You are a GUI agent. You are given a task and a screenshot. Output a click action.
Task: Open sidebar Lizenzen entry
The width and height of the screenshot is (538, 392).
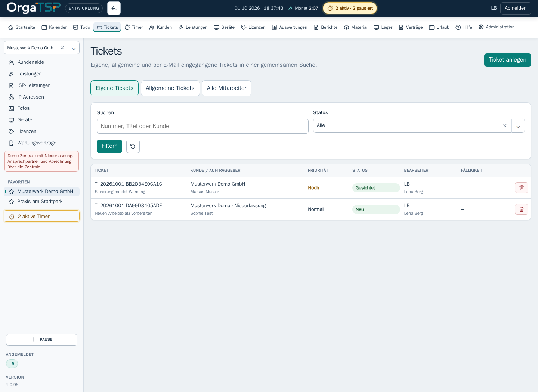point(42,131)
